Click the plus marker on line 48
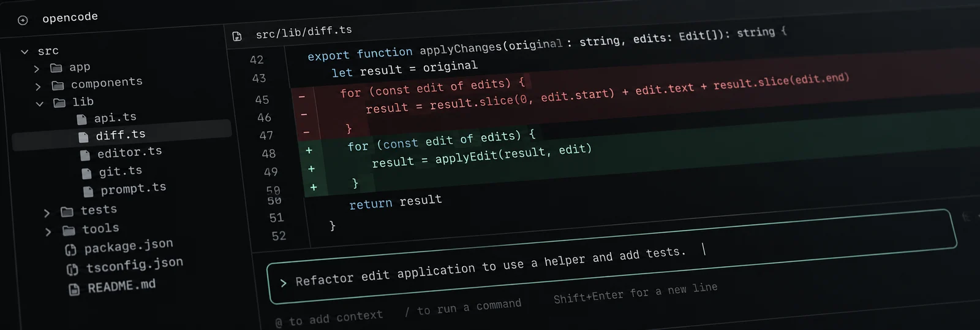 (309, 150)
